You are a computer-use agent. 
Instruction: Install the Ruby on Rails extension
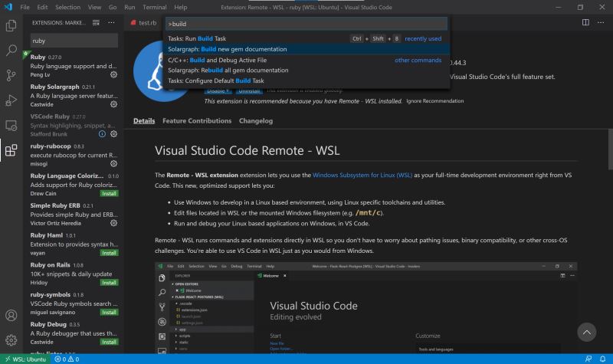click(x=109, y=283)
